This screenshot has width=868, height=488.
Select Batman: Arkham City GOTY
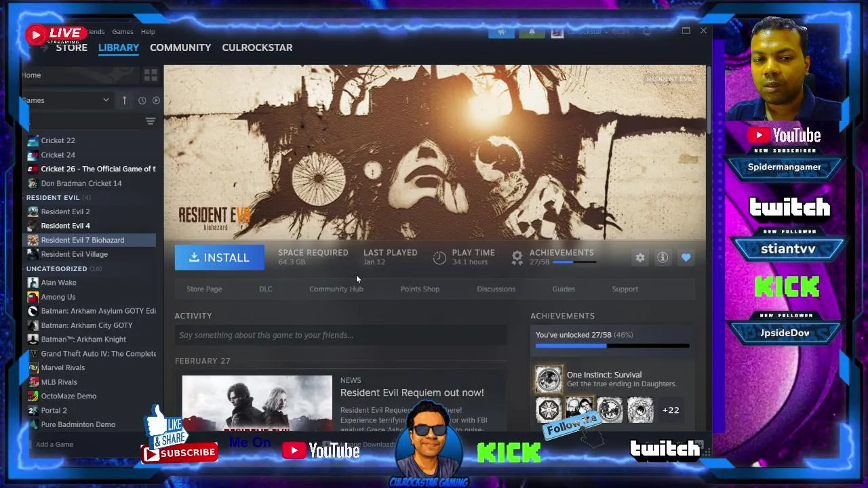coord(91,325)
